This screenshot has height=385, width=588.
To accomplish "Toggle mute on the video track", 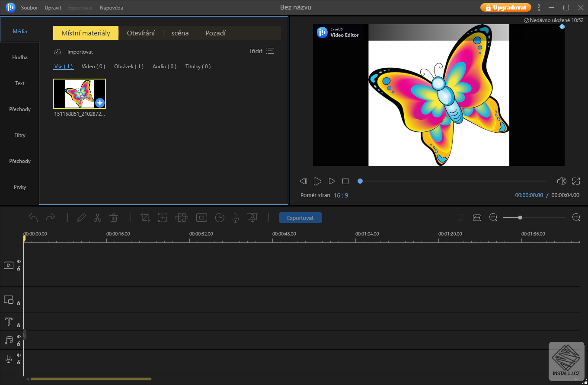I will tap(19, 261).
